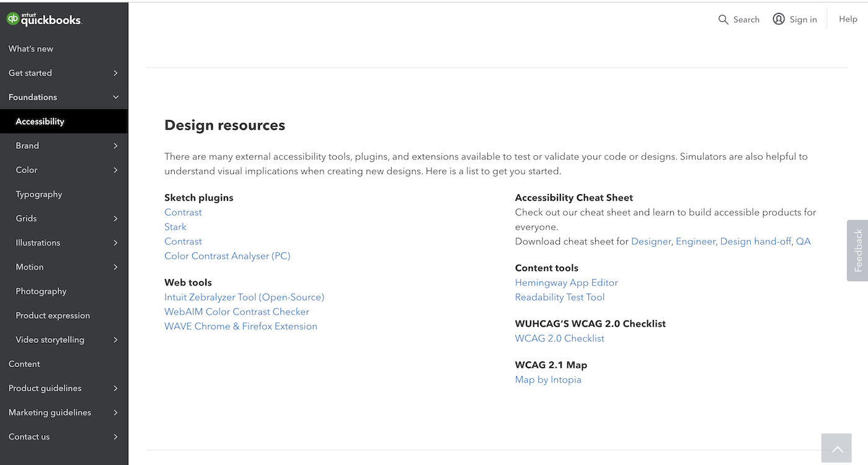Viewport: 868px width, 465px height.
Task: Expand the Motion submenu arrow
Action: (115, 267)
